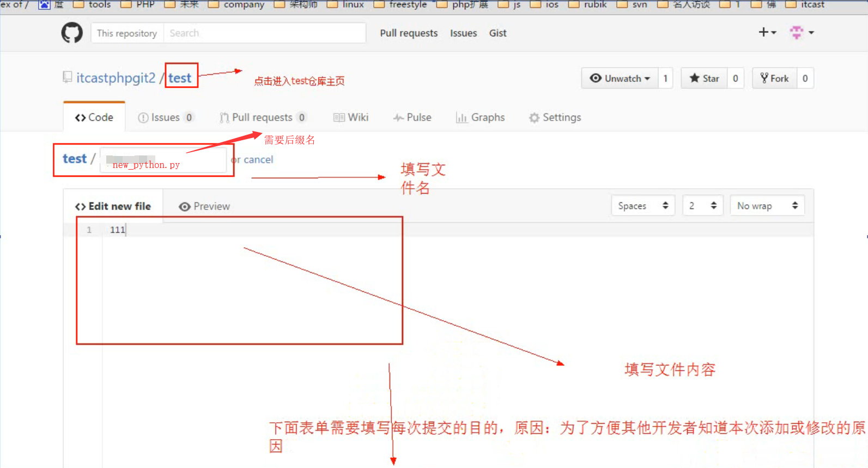
Task: Open the Pulse tab
Action: (x=412, y=117)
